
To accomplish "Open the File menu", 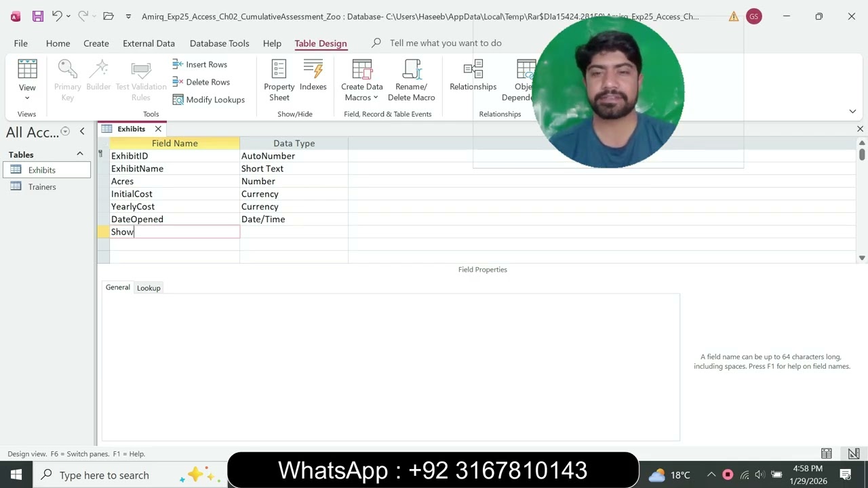I will 21,43.
